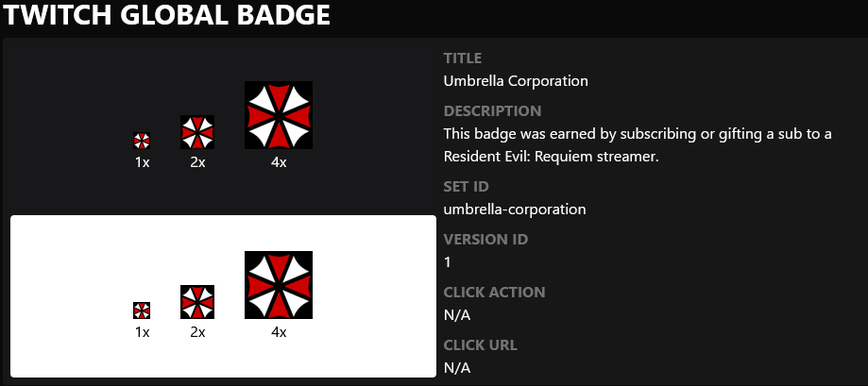Click the "Umbrella Corporation" title text
The height and width of the screenshot is (386, 868).
point(516,80)
